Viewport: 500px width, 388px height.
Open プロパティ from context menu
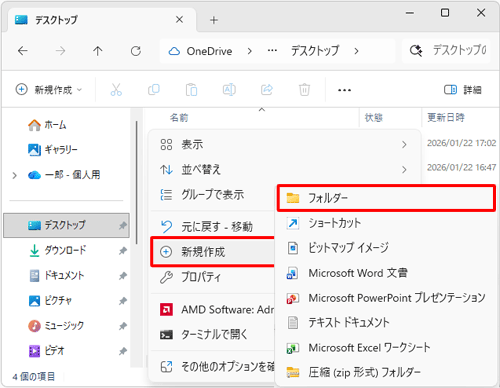pyautogui.click(x=213, y=277)
